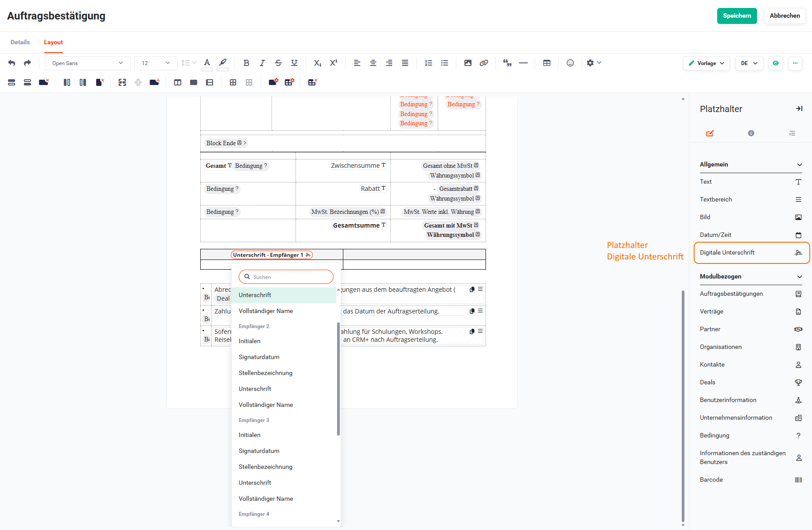The height and width of the screenshot is (530, 812).
Task: Click the Suchen search field
Action: [286, 277]
